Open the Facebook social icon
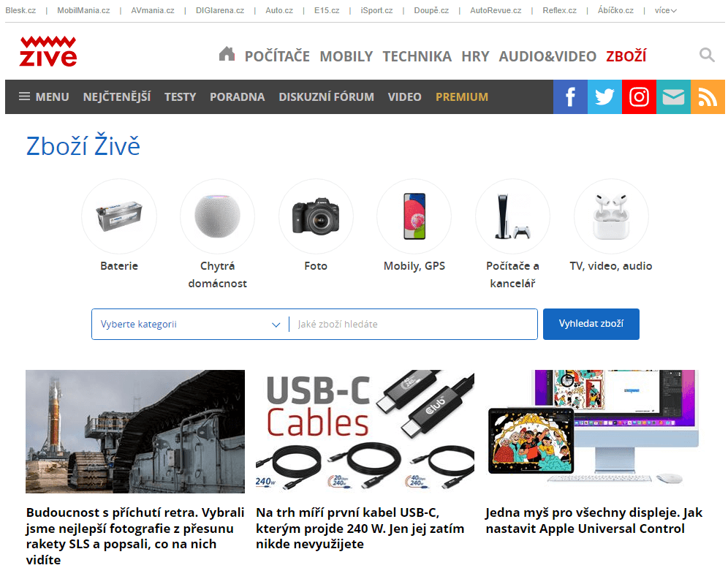Viewport: 728px width, 587px height. (x=570, y=96)
